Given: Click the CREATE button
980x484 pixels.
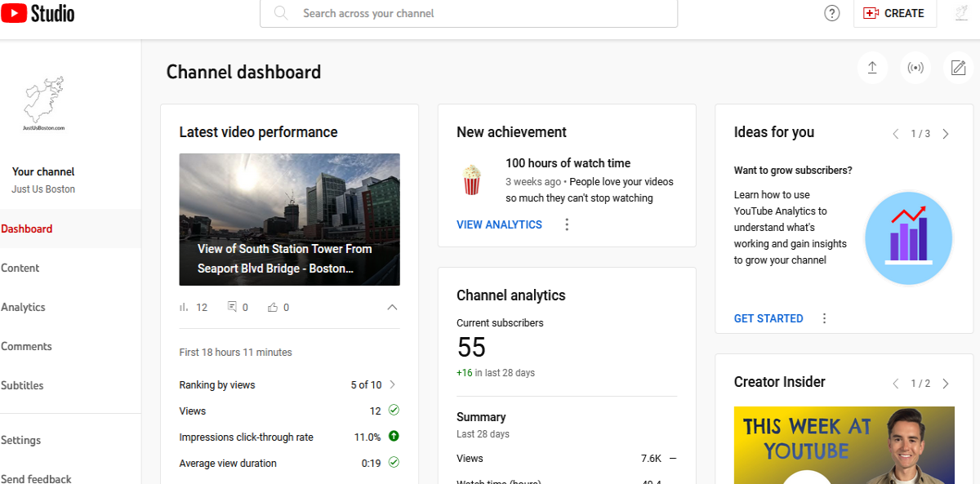Looking at the screenshot, I should 895,13.
